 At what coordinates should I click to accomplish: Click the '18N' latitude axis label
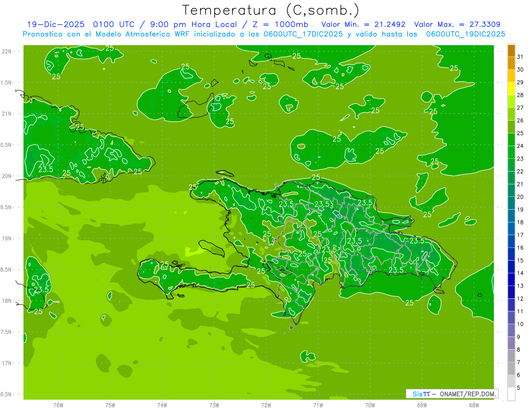tap(7, 301)
